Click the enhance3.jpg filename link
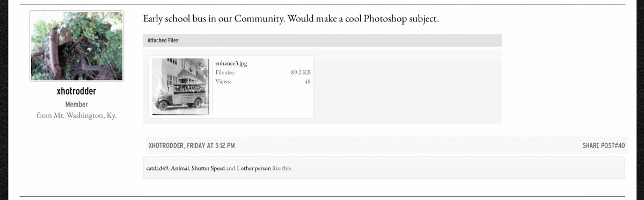Viewport: 644px width, 200px height. coord(231,63)
